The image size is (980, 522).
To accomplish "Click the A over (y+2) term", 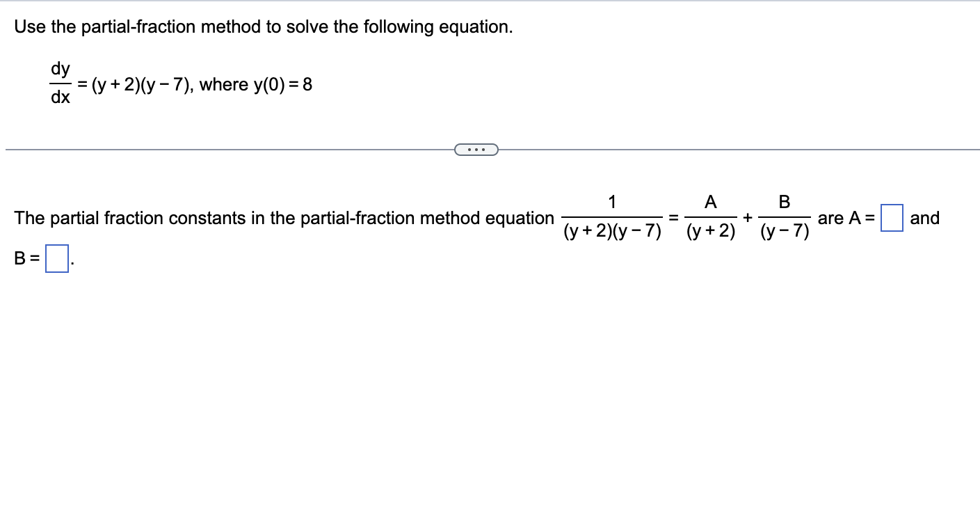I will [x=710, y=216].
